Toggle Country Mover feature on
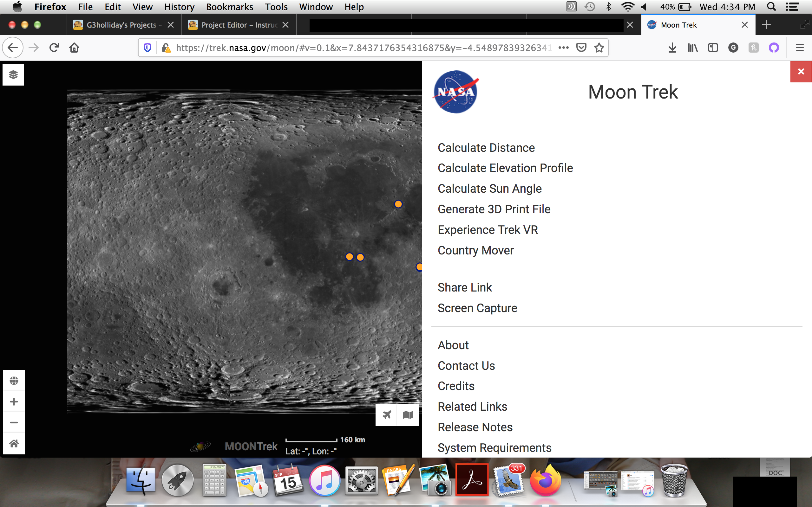 (x=475, y=250)
